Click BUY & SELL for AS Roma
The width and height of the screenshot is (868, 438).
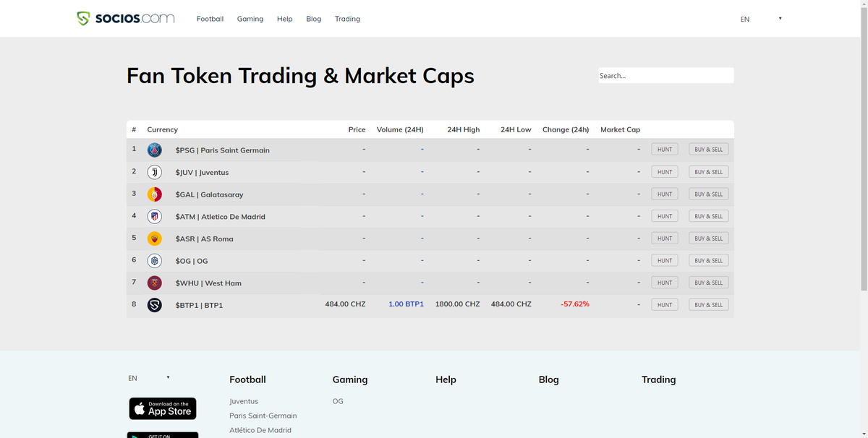[709, 239]
